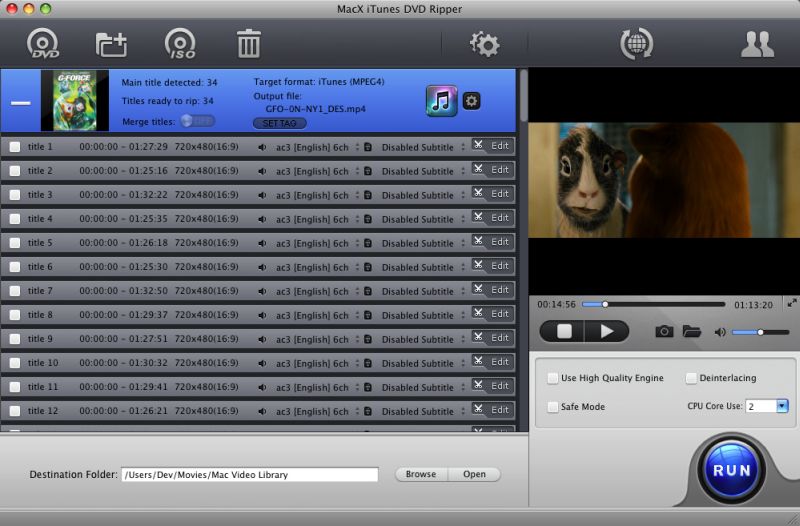Click the Destination Folder path field
800x526 pixels.
click(x=250, y=474)
